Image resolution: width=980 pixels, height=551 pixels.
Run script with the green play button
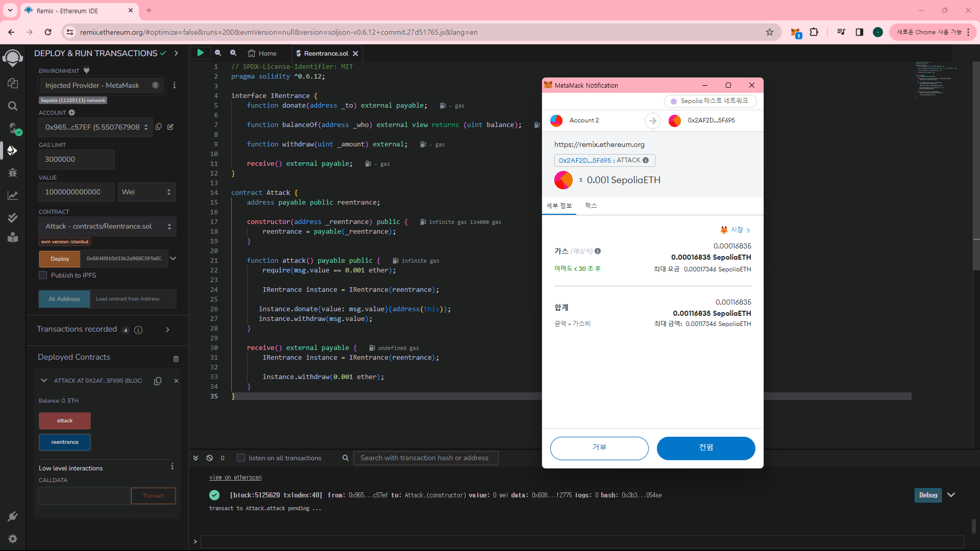point(201,53)
